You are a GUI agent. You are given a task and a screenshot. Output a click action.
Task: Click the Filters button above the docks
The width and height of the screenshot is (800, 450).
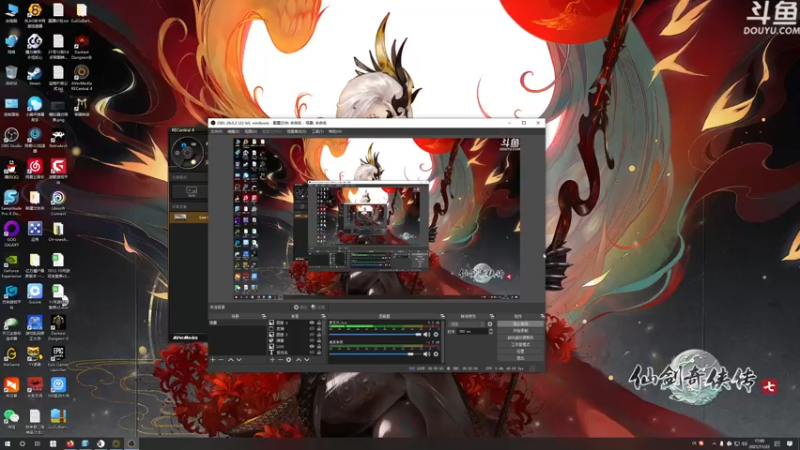point(318,307)
